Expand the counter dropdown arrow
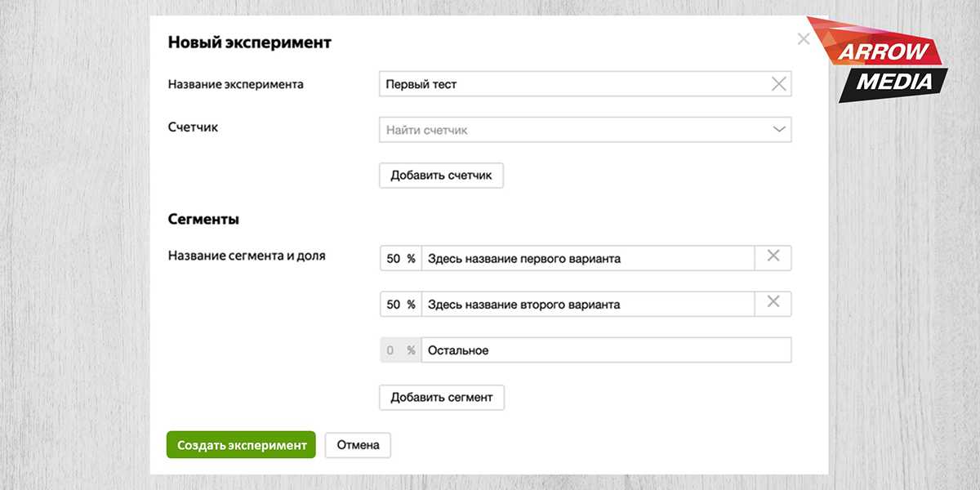980x490 pixels. (x=779, y=129)
